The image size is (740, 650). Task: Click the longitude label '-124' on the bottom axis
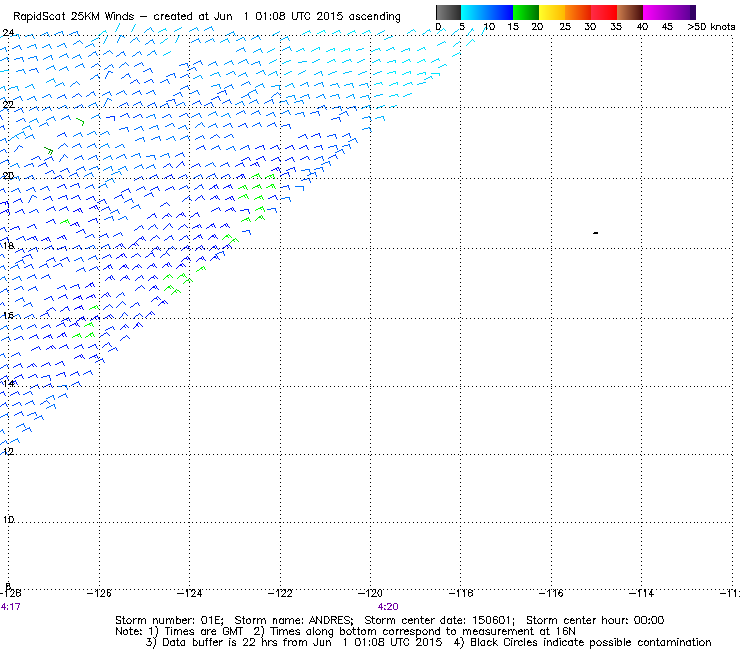click(190, 593)
